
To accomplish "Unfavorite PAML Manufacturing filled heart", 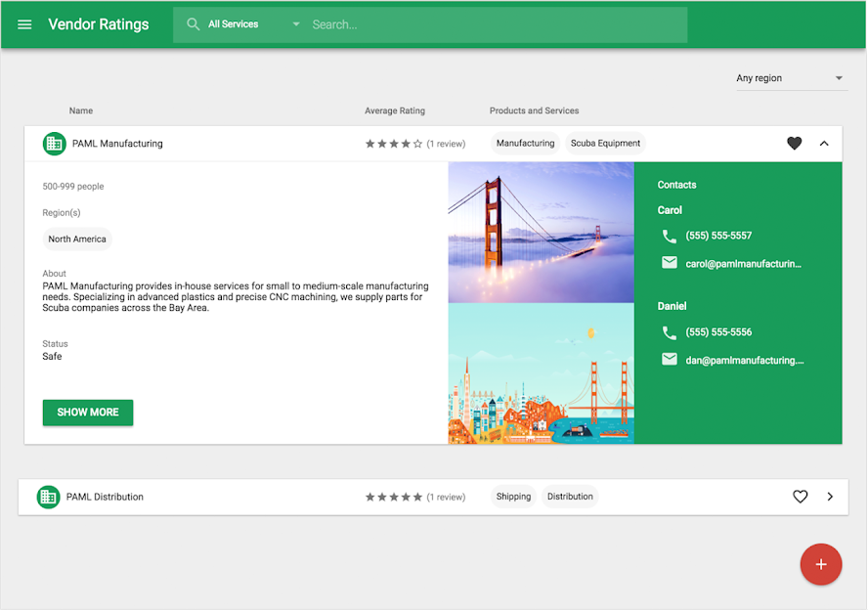I will tap(795, 144).
